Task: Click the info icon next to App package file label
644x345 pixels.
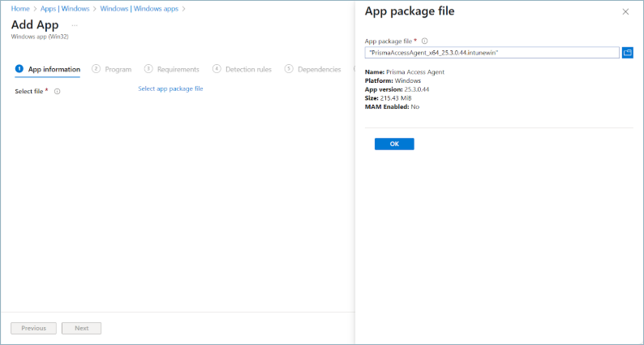Action: coord(424,41)
